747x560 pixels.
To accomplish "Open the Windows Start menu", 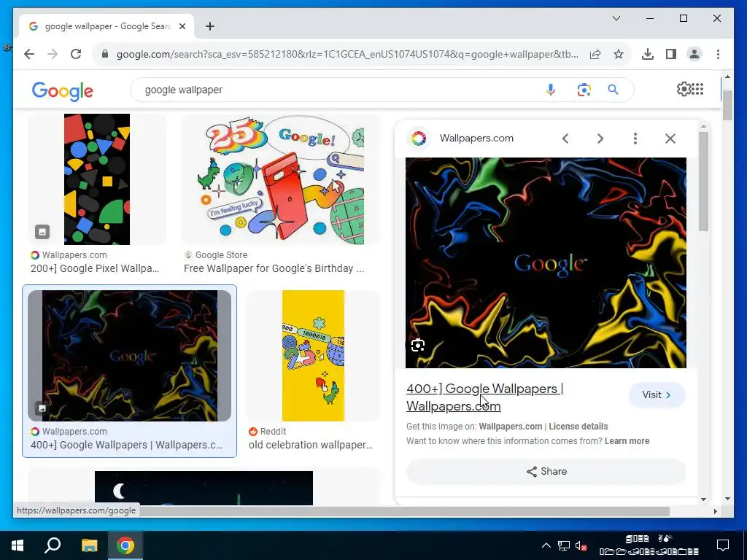I will point(18,545).
